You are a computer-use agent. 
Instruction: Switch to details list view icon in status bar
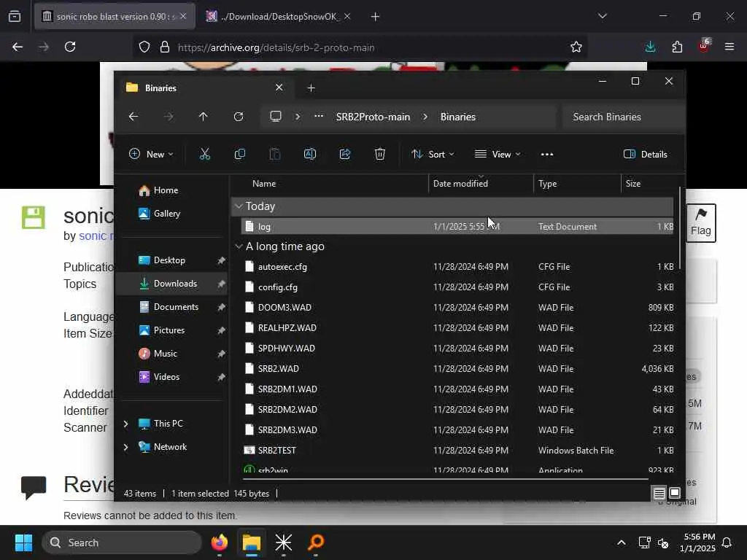click(659, 493)
